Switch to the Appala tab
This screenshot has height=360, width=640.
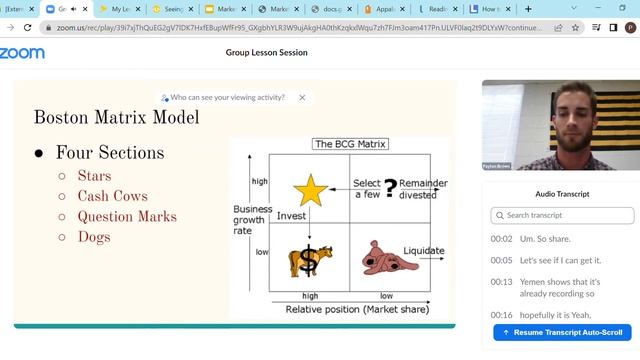pyautogui.click(x=384, y=9)
